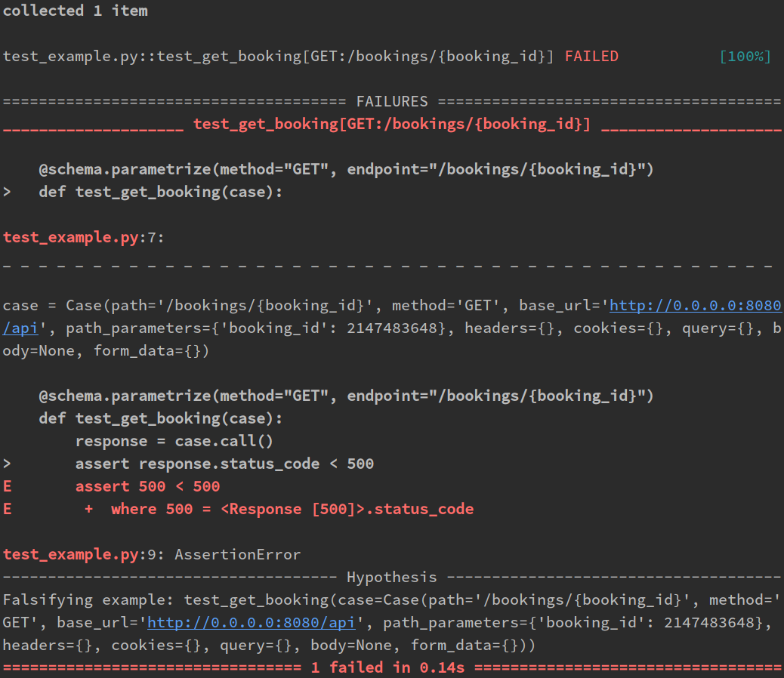This screenshot has height=678, width=784.
Task: Click the 'test_example.py:9: AssertionError' line
Action: point(152,555)
